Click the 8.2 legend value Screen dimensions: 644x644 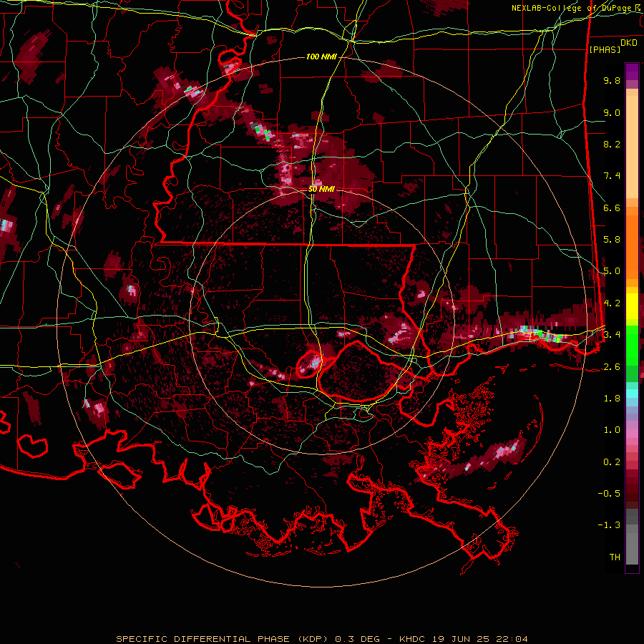612,144
